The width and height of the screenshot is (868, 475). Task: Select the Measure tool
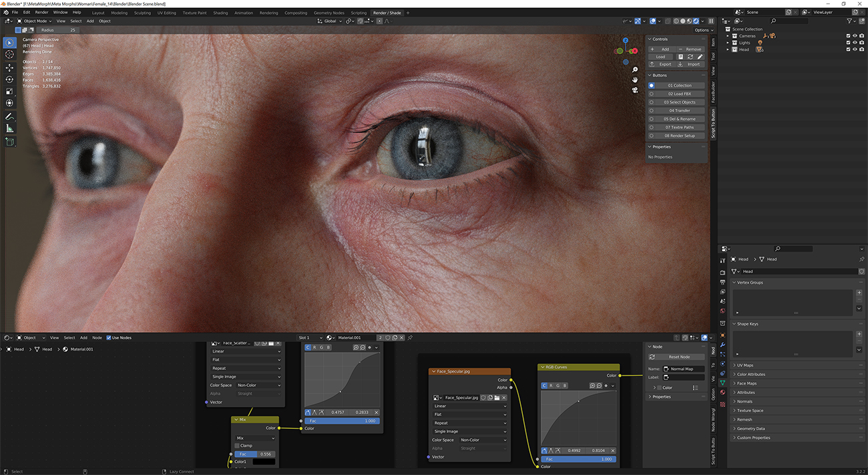(9, 128)
